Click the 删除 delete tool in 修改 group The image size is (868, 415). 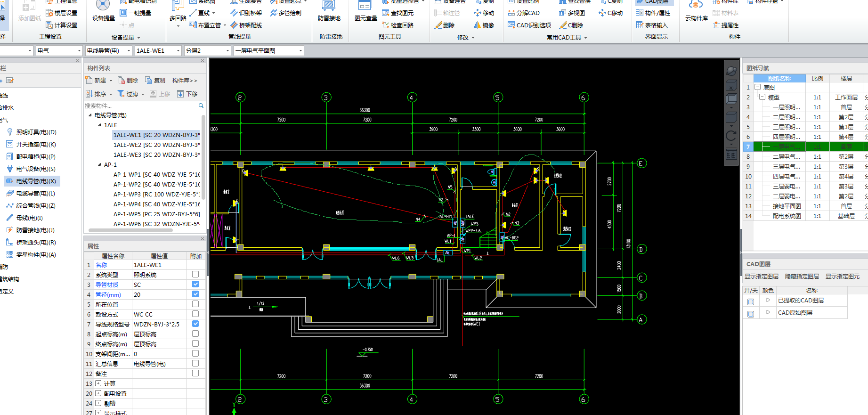click(445, 25)
